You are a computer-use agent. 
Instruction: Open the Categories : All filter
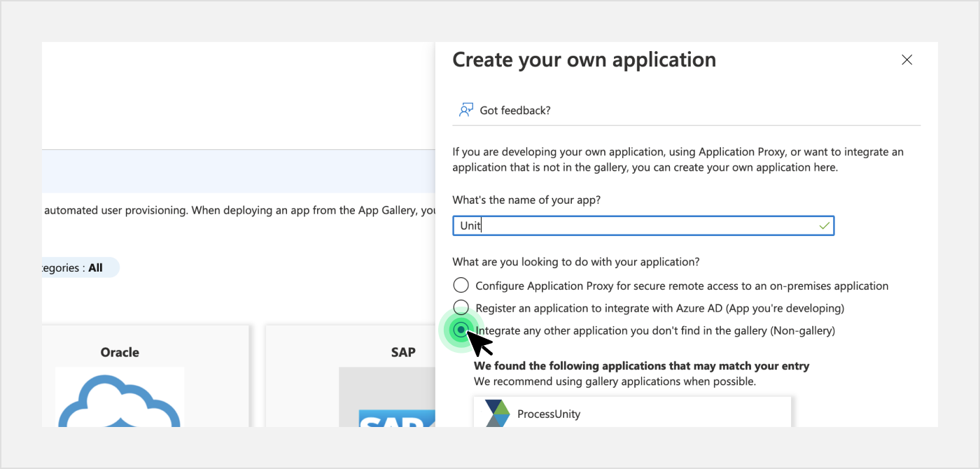[x=77, y=267]
